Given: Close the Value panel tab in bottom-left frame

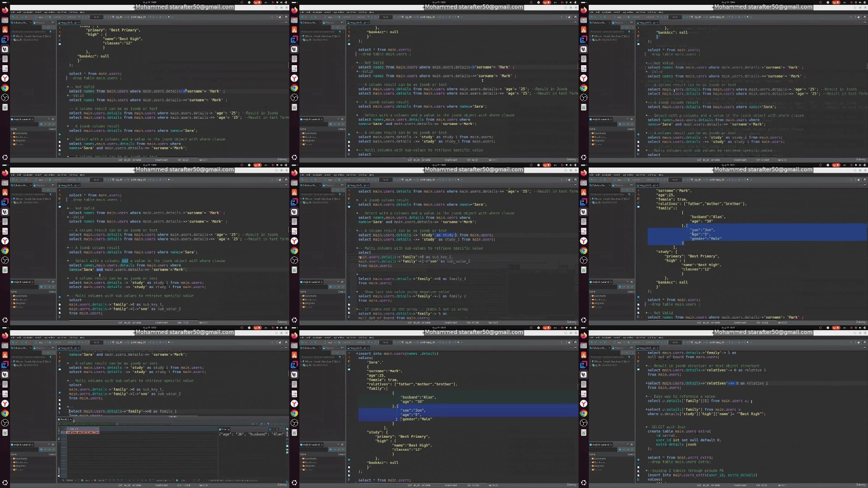Looking at the screenshot, I should 229,429.
